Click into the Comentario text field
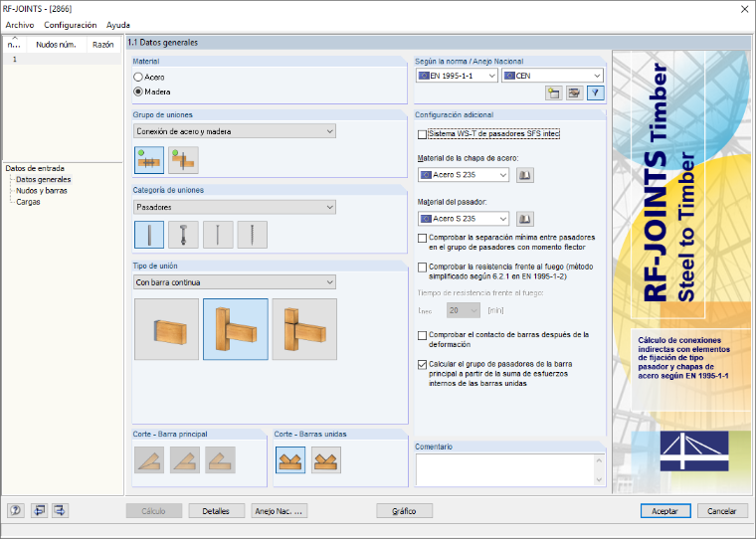Screen dimensions: 756x539 tap(504, 469)
